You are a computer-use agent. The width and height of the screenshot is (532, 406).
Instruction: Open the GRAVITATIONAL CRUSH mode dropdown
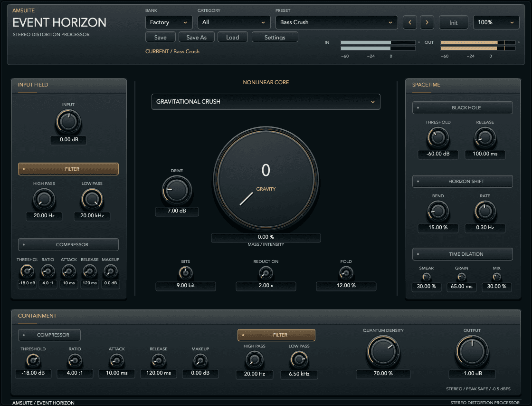tap(266, 102)
